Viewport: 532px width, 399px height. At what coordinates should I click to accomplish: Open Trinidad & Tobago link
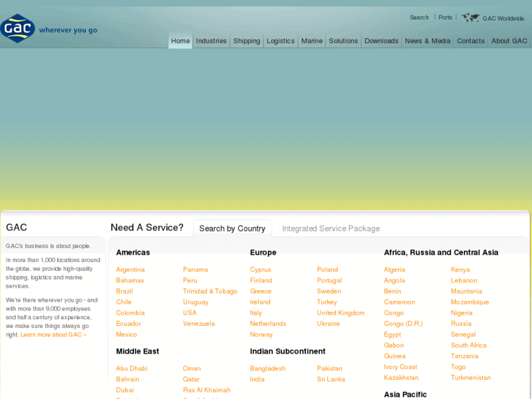coord(210,291)
